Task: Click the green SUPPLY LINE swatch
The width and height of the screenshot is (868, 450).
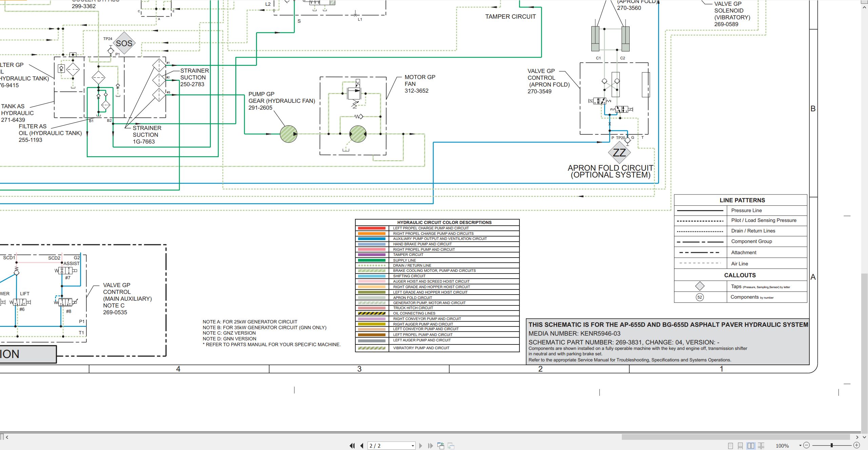Action: pyautogui.click(x=372, y=260)
